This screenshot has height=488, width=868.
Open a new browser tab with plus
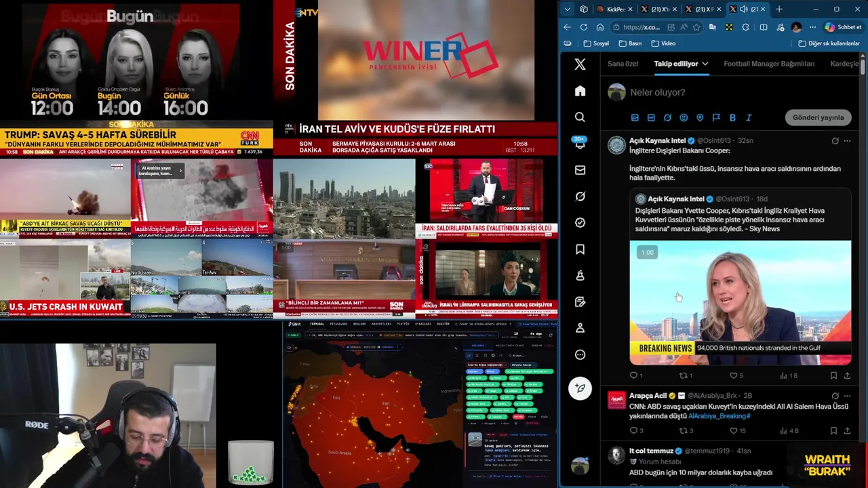coord(779,9)
